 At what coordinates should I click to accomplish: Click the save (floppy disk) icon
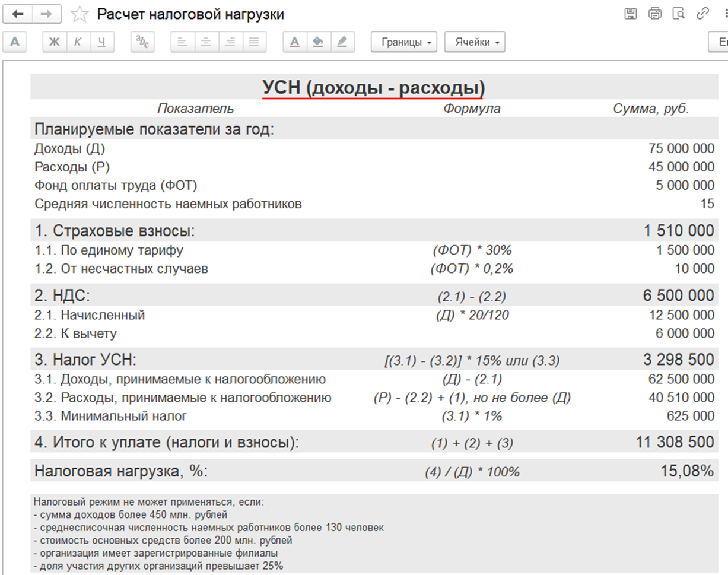[x=631, y=14]
